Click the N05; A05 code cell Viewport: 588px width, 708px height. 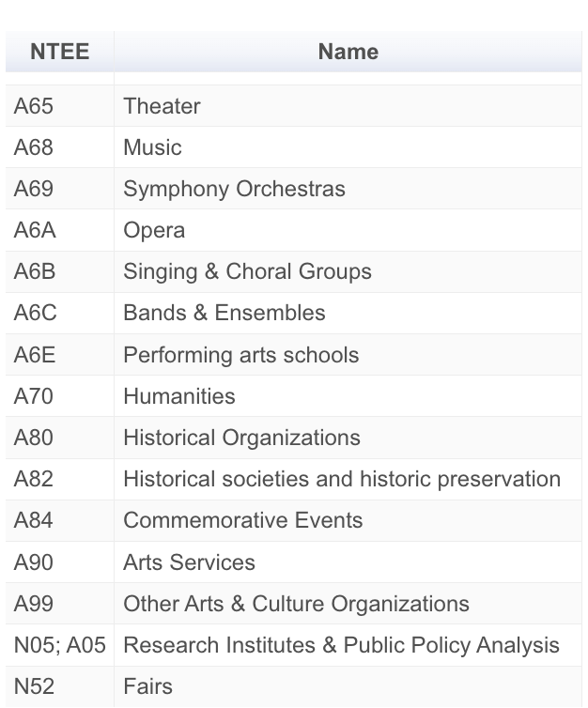click(59, 645)
